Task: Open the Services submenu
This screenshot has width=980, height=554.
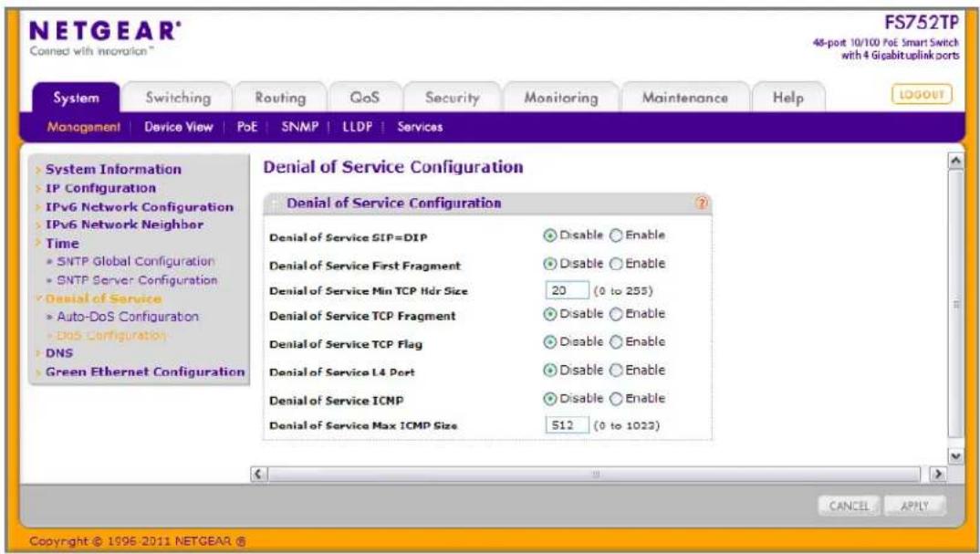Action: [x=420, y=127]
